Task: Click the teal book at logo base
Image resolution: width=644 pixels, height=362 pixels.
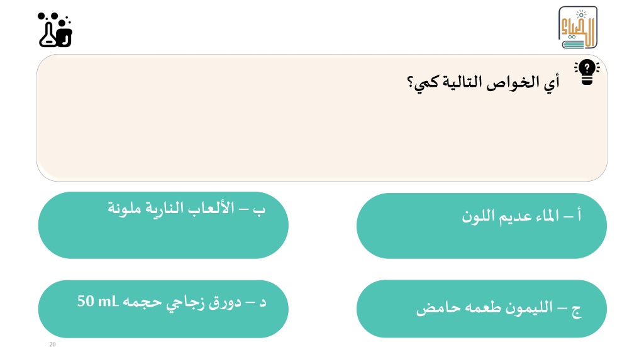Action: (574, 44)
